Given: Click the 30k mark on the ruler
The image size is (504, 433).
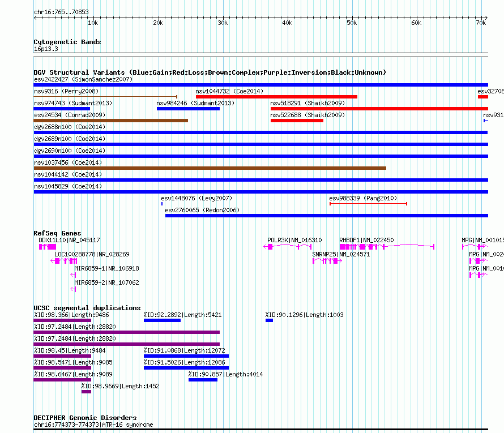Looking at the screenshot, I should [x=223, y=23].
